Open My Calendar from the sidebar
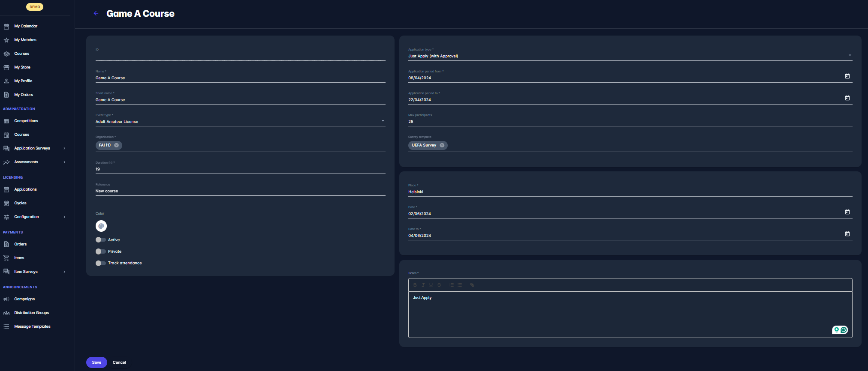 tap(26, 26)
